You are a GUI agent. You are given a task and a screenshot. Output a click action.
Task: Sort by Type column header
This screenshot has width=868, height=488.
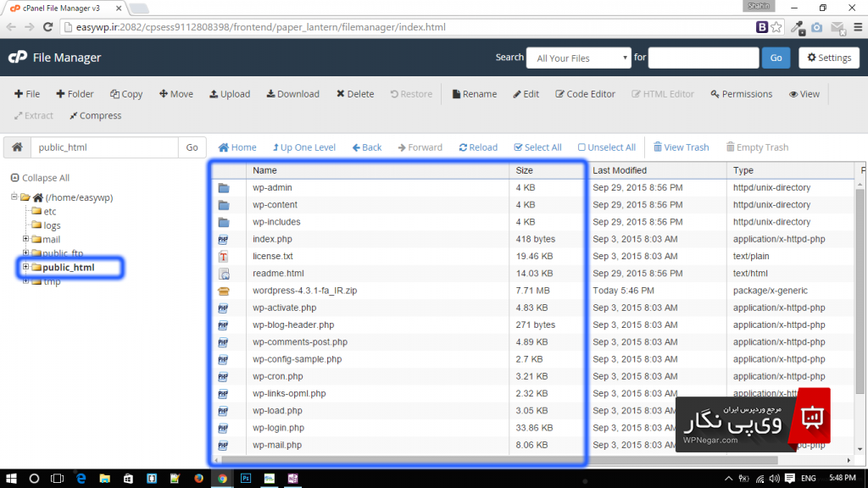point(743,170)
